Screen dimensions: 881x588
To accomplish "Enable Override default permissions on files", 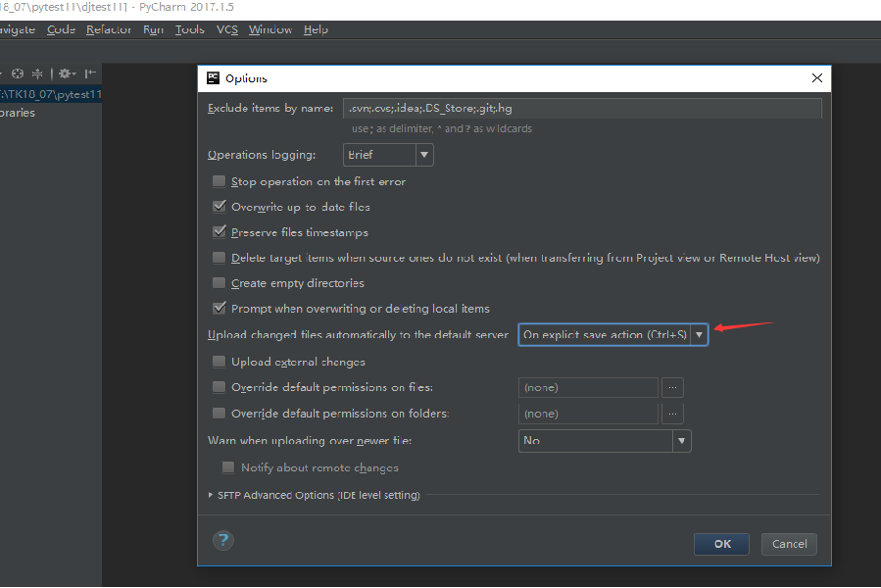I will click(220, 387).
